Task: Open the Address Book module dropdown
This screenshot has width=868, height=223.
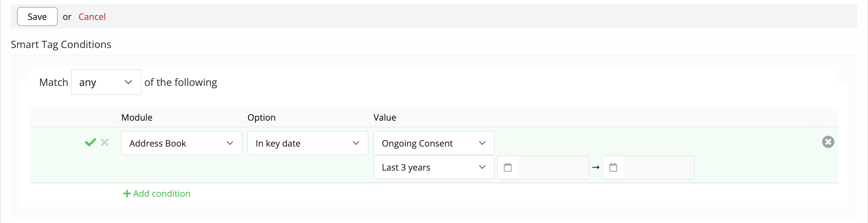Action: (x=182, y=143)
